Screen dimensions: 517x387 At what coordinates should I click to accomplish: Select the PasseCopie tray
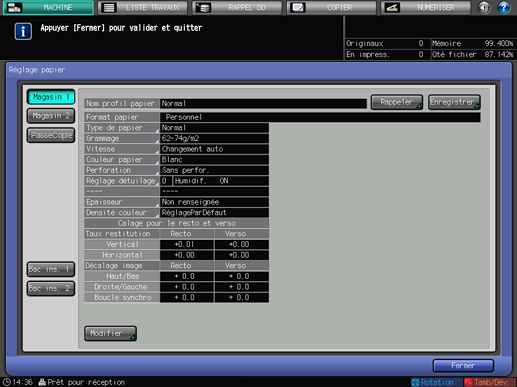(51, 135)
